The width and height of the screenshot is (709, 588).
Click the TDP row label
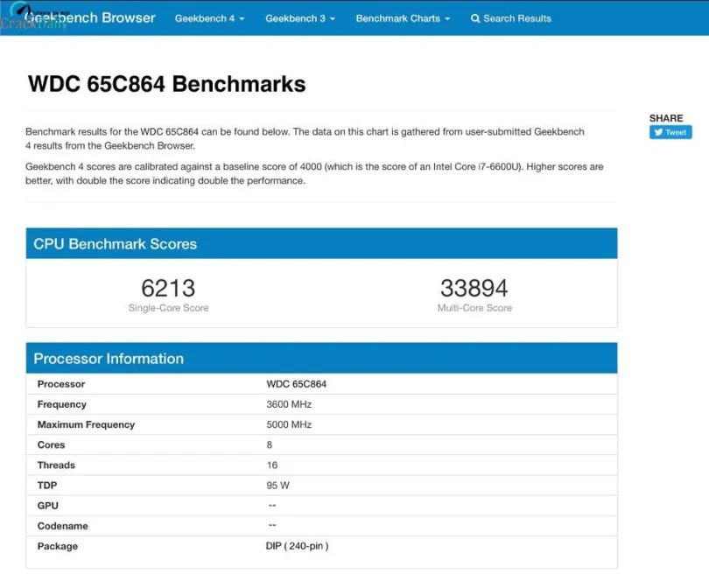tap(47, 486)
